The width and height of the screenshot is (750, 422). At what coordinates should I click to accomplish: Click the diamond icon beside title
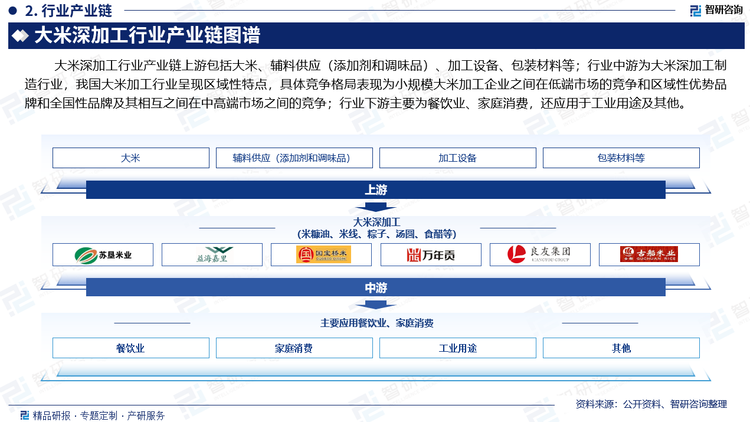click(x=20, y=36)
